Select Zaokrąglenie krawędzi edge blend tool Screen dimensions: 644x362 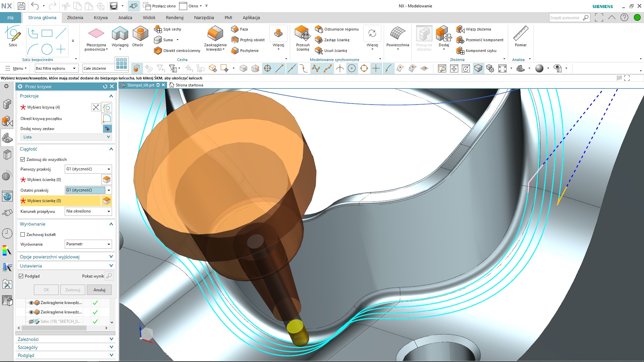(215, 39)
